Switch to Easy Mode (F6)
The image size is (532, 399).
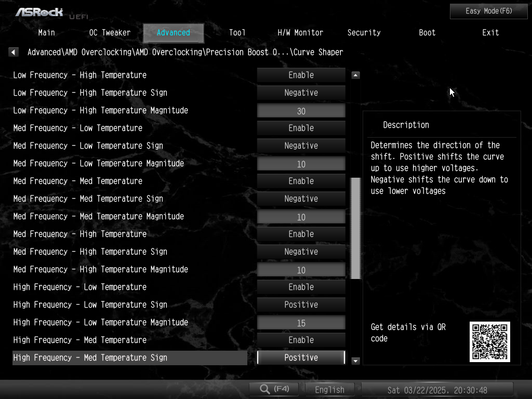tap(488, 11)
